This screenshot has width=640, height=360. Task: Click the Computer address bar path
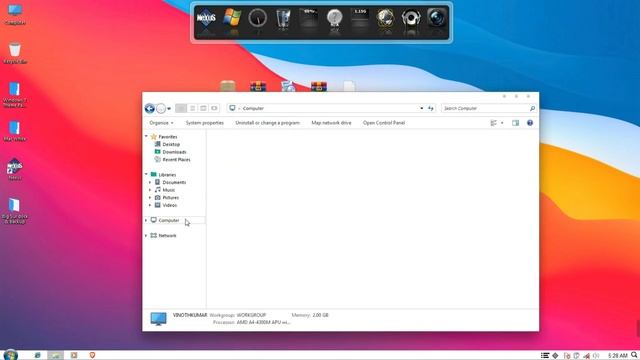(253, 108)
